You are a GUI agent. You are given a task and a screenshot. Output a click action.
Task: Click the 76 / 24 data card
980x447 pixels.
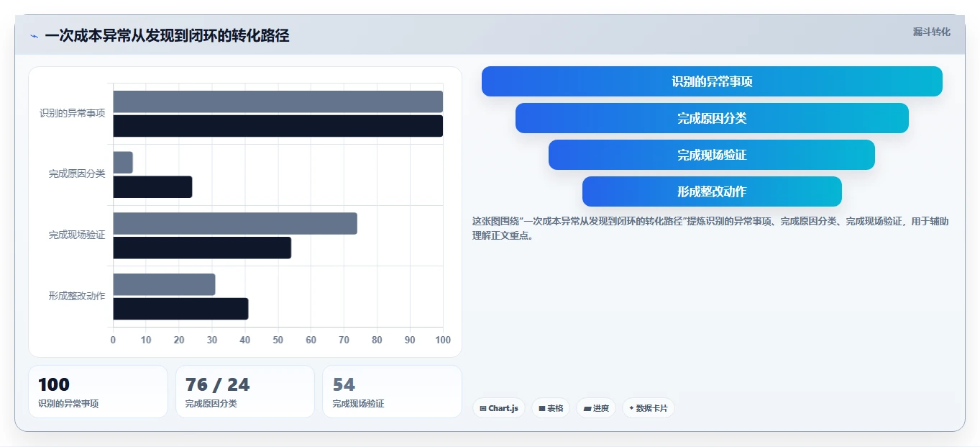click(245, 392)
